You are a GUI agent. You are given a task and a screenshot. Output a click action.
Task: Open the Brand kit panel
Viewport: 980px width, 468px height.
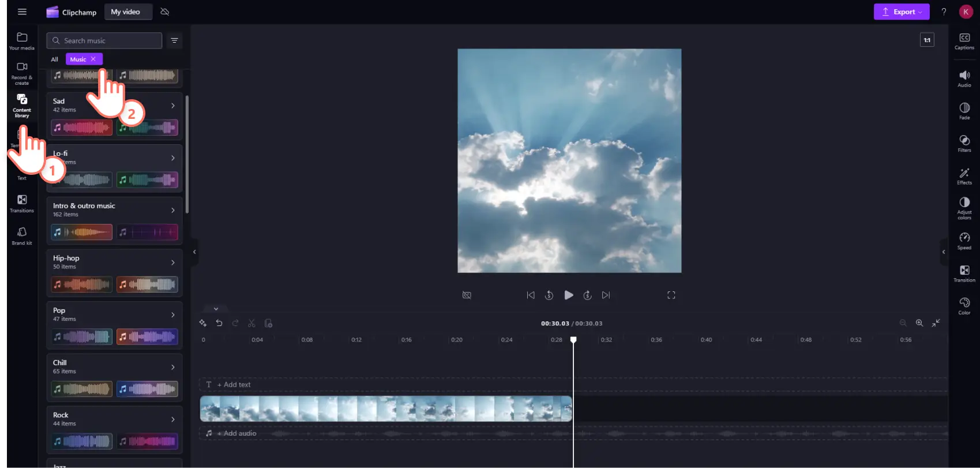pyautogui.click(x=22, y=236)
